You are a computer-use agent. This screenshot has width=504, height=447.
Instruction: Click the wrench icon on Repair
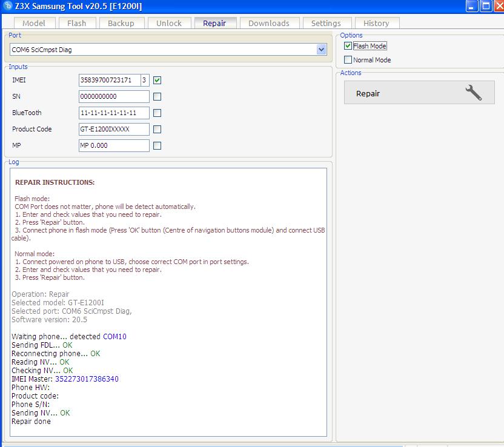474,93
